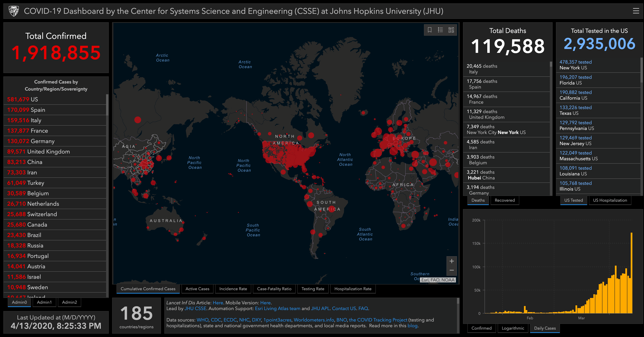644x337 pixels.
Task: Open the CDC data source link
Action: tap(216, 320)
